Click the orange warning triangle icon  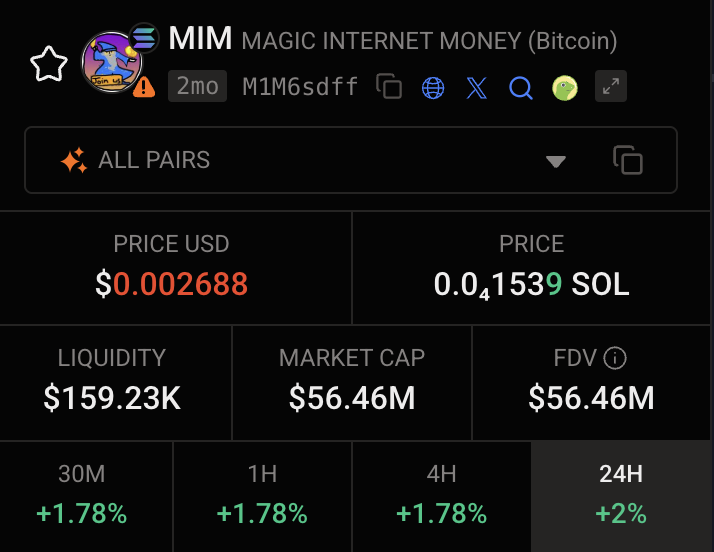(144, 87)
